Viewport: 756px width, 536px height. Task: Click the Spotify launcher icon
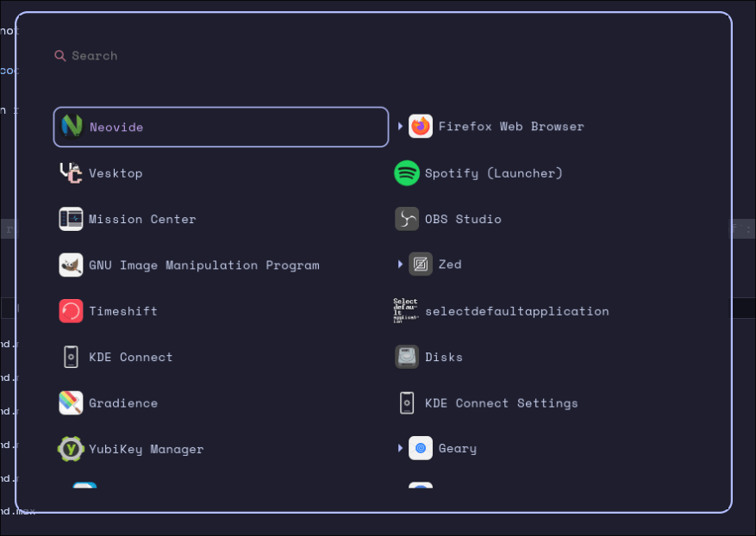click(406, 172)
